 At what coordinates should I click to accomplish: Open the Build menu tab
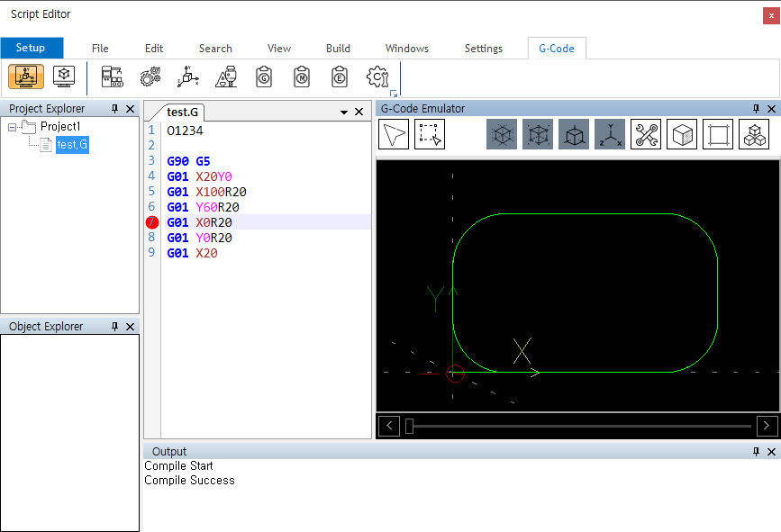click(338, 49)
